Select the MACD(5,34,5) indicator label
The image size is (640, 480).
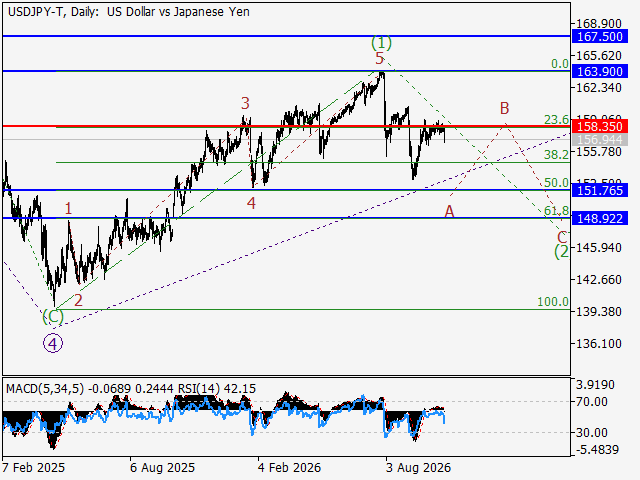45,389
